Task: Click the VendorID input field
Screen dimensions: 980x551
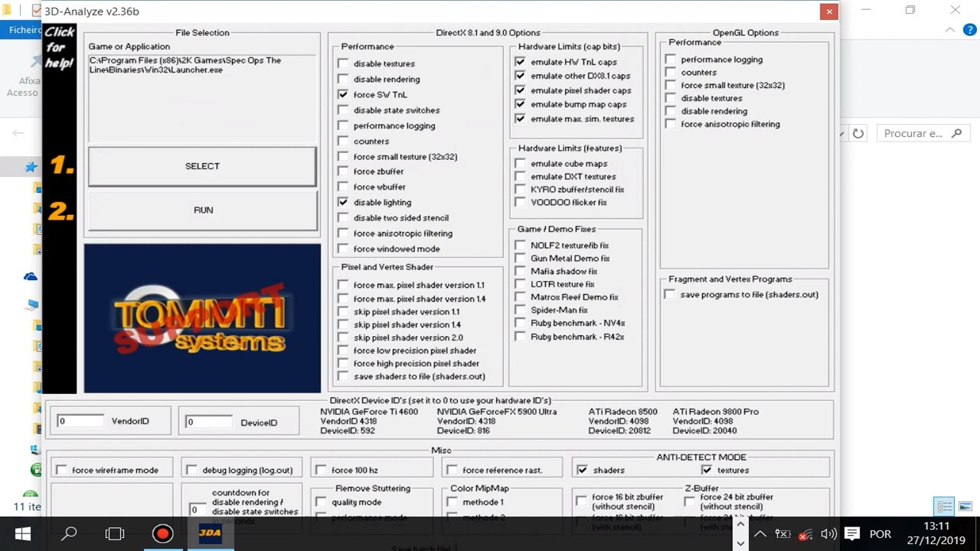Action: point(80,421)
